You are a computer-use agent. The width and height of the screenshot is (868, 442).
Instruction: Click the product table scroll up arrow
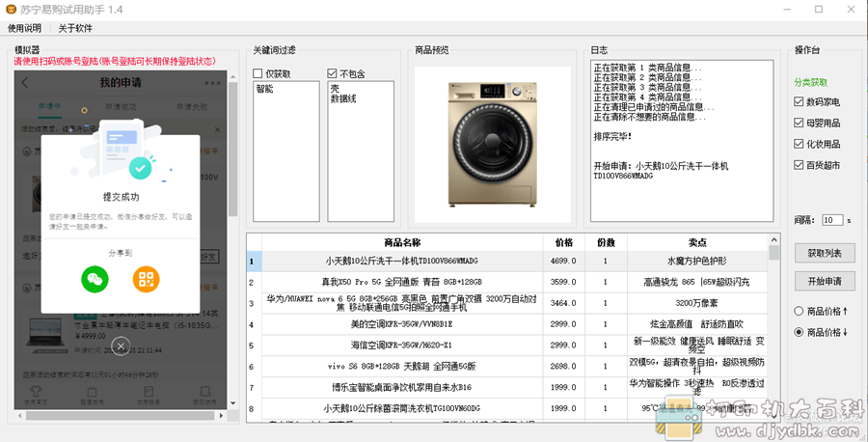(x=773, y=239)
